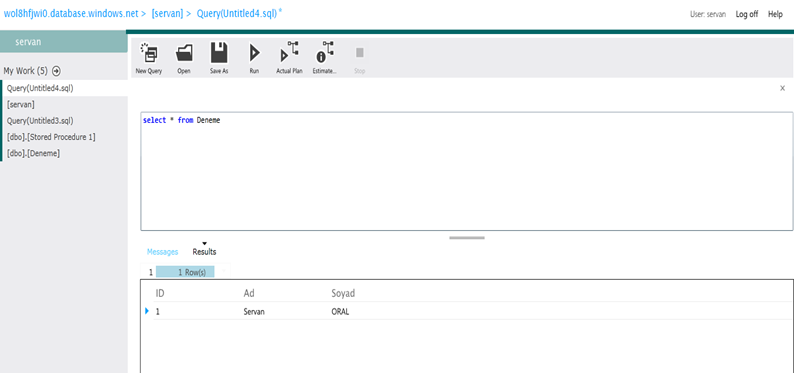
Task: Click the My Work (5) heading
Action: 25,71
